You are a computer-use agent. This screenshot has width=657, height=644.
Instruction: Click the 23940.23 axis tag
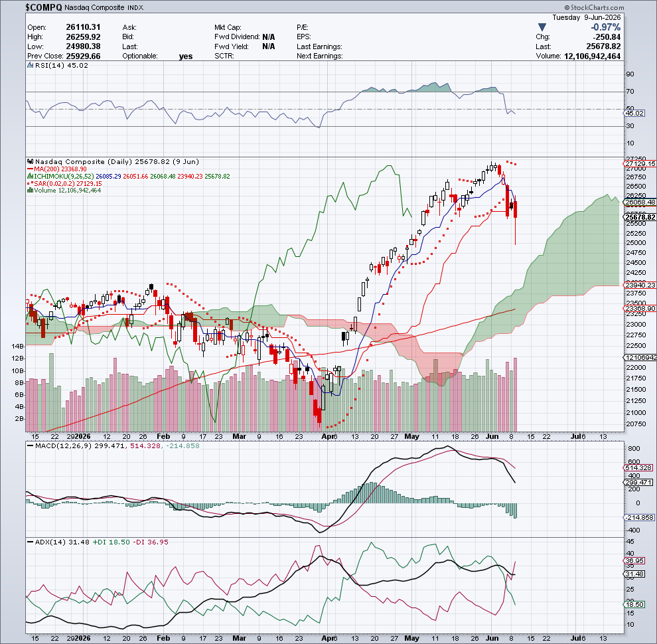tap(640, 285)
